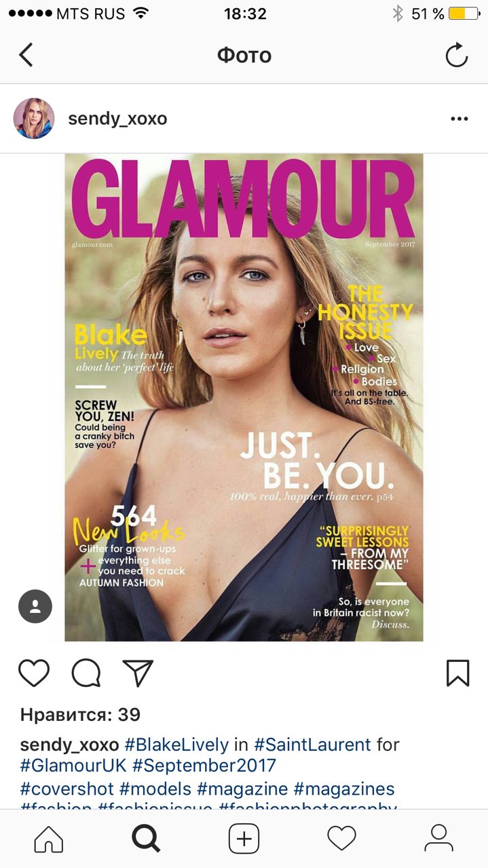Refresh the photo with reload icon

pyautogui.click(x=457, y=55)
